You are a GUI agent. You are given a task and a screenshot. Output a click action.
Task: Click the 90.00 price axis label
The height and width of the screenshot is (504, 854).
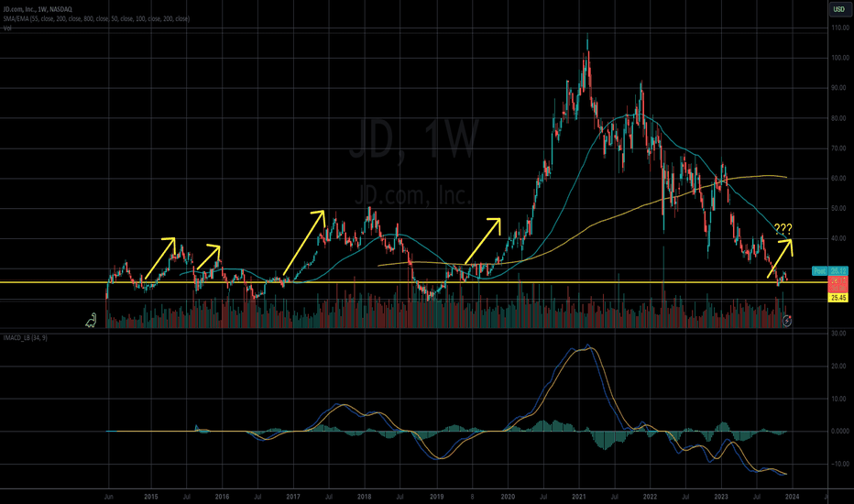pos(838,88)
